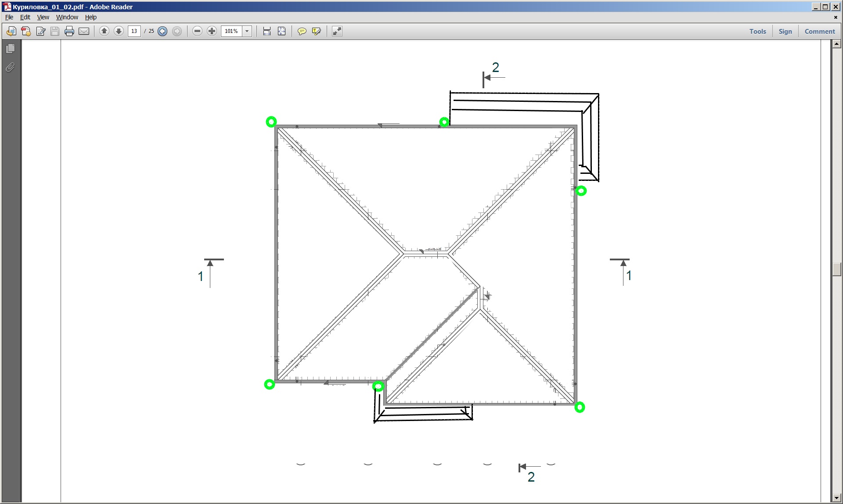Viewport: 843px width, 504px height.
Task: Open the Sign pane
Action: [x=785, y=31]
